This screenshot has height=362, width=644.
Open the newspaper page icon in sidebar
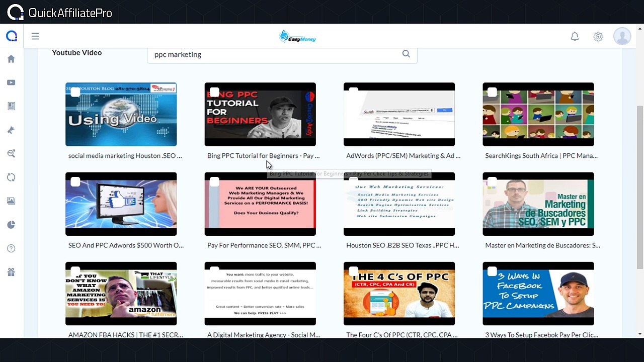pyautogui.click(x=11, y=106)
